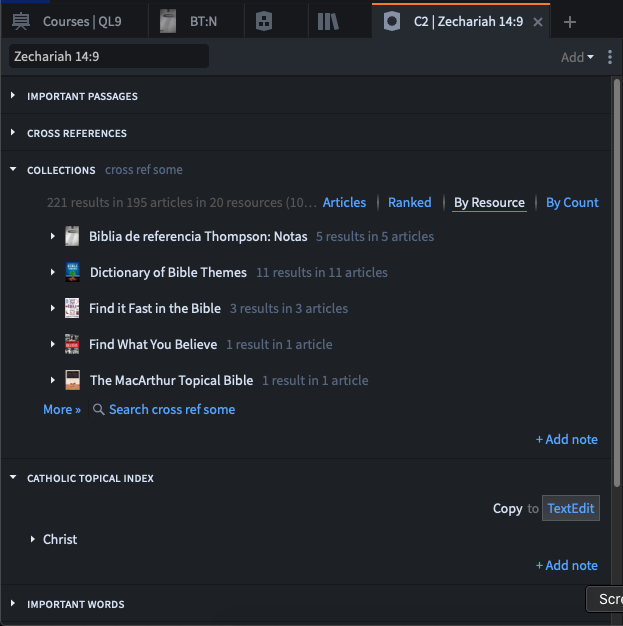The height and width of the screenshot is (626, 623).
Task: Click the Dictionary of Bible Themes cover icon
Action: click(x=72, y=272)
